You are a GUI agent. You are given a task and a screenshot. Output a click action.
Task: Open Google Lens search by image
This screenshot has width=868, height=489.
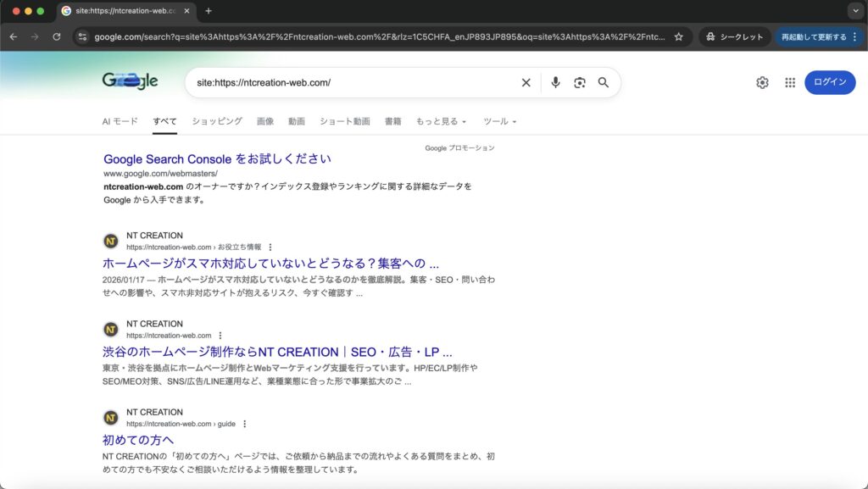pyautogui.click(x=579, y=82)
